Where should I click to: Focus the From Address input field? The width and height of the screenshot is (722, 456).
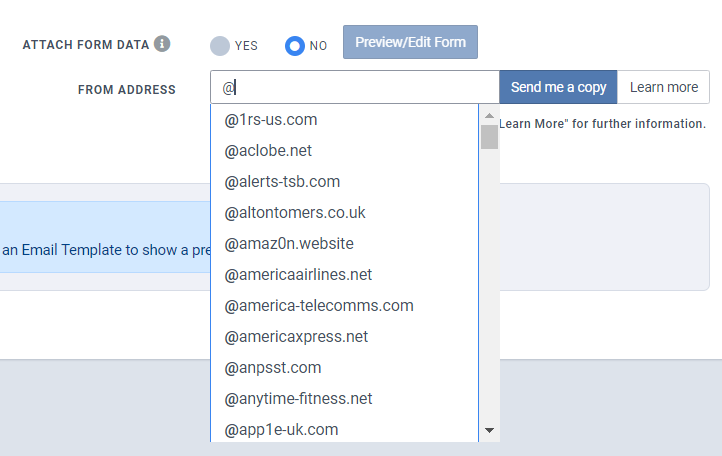pyautogui.click(x=355, y=87)
